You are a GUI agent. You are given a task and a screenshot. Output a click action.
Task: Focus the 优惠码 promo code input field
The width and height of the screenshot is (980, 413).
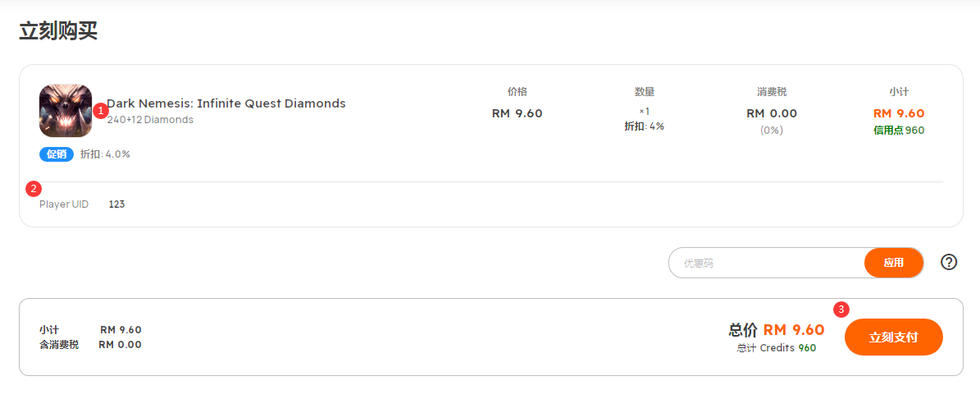pyautogui.click(x=767, y=263)
